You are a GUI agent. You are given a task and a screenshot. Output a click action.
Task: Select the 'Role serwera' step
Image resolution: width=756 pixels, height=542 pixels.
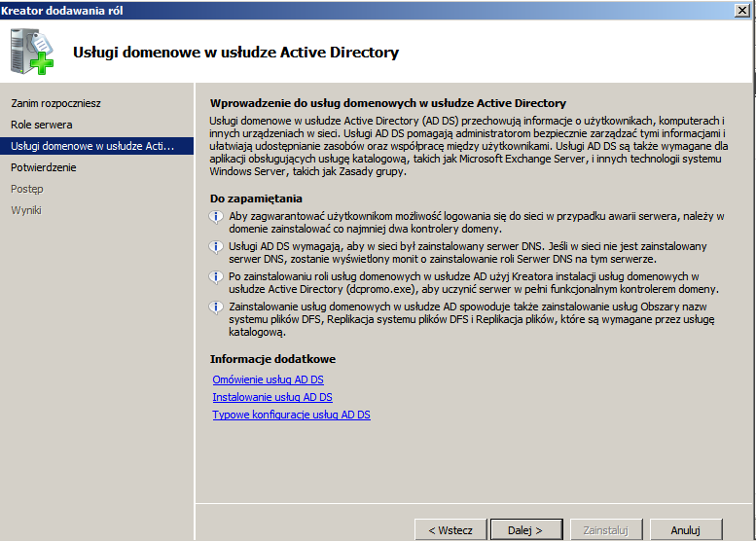[x=42, y=125]
